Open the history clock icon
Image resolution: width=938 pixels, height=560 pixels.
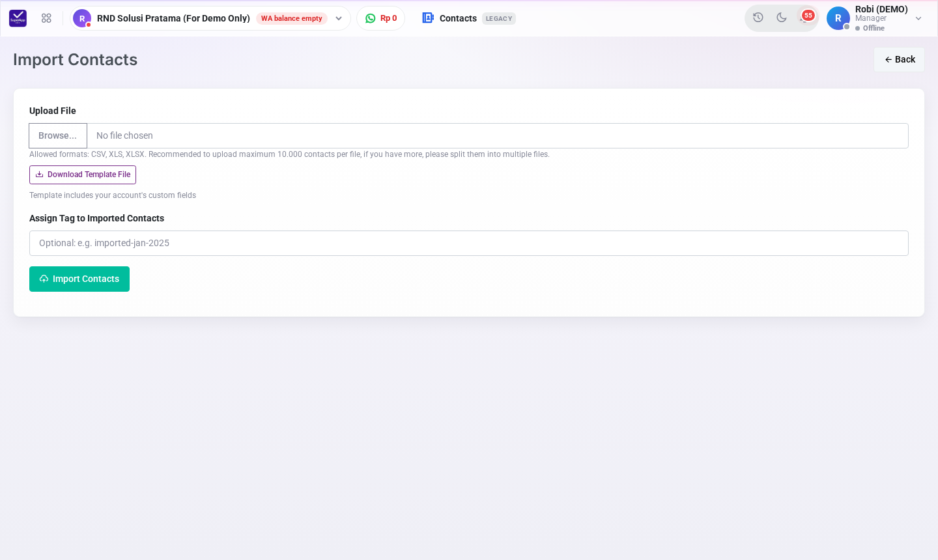(x=758, y=18)
